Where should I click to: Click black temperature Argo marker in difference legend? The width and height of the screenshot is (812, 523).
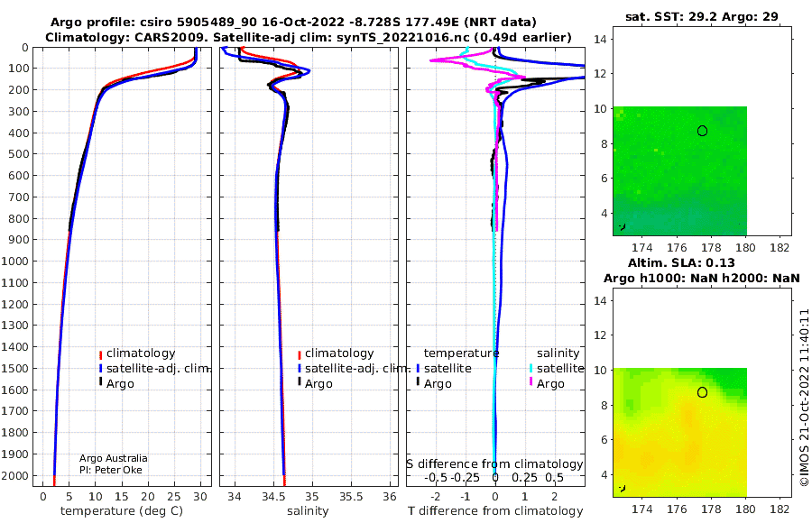418,382
